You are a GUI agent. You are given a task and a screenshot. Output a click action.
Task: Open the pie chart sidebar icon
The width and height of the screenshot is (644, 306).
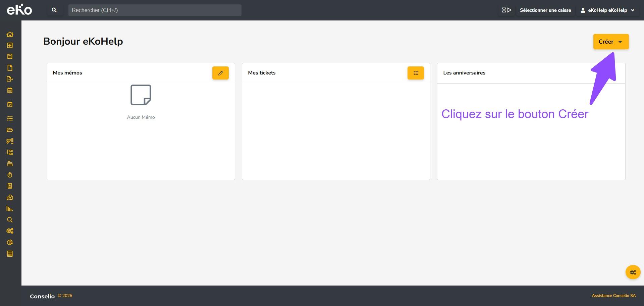pos(10,242)
